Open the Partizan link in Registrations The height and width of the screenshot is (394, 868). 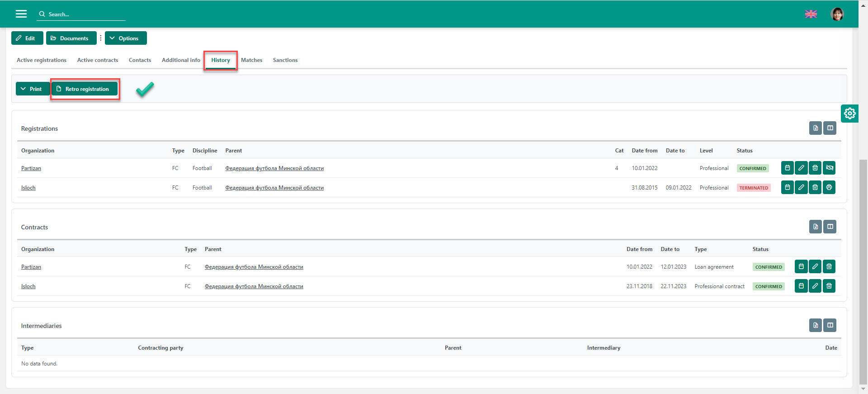pos(31,168)
